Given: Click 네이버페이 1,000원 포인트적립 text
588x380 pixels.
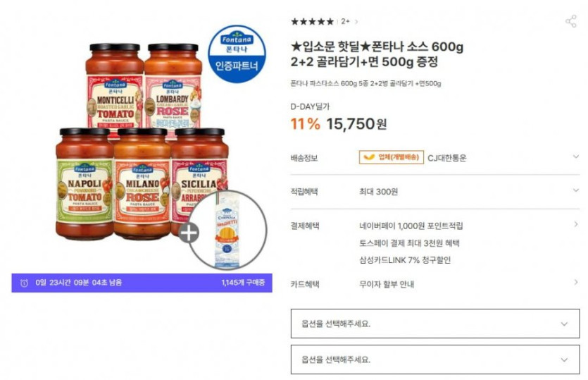Looking at the screenshot, I should pos(411,226).
